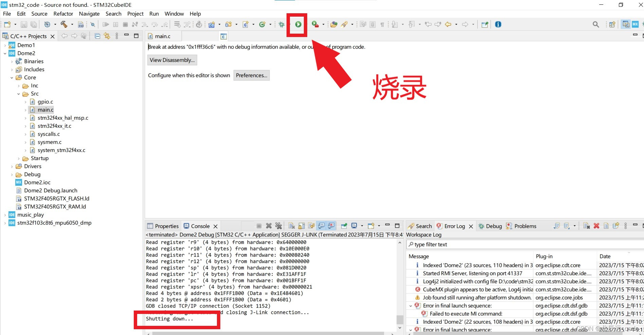Click Collapse All in Projects panel
The width and height of the screenshot is (644, 335).
97,36
